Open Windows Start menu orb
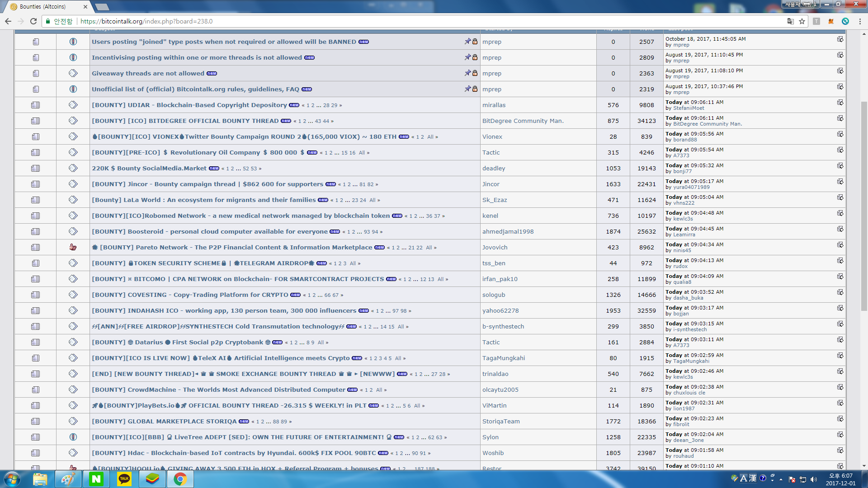This screenshot has width=868, height=488. 12,479
